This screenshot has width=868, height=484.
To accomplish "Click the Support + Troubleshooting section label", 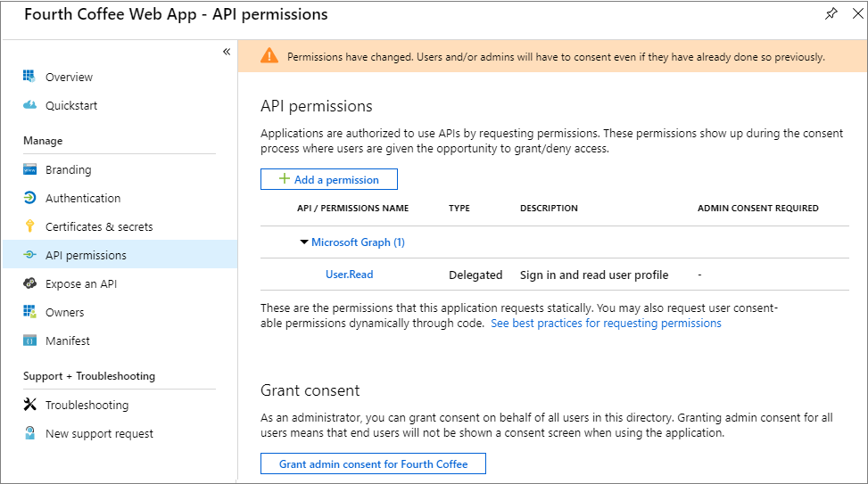I will pyautogui.click(x=89, y=376).
